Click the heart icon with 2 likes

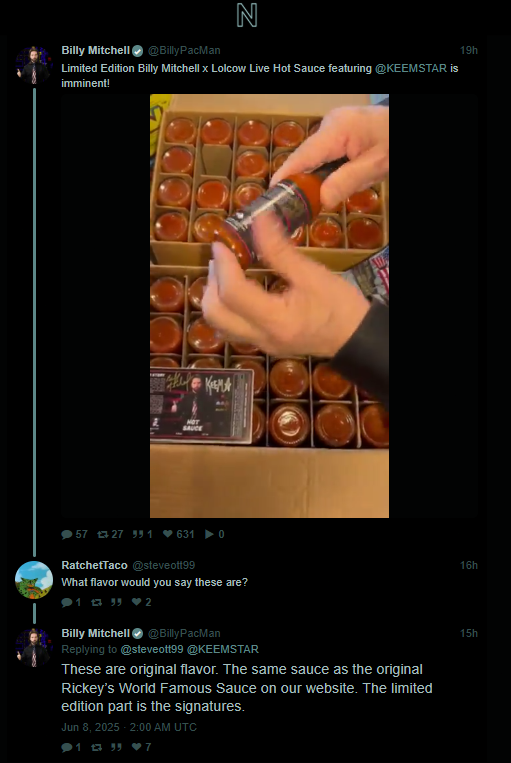tap(137, 602)
